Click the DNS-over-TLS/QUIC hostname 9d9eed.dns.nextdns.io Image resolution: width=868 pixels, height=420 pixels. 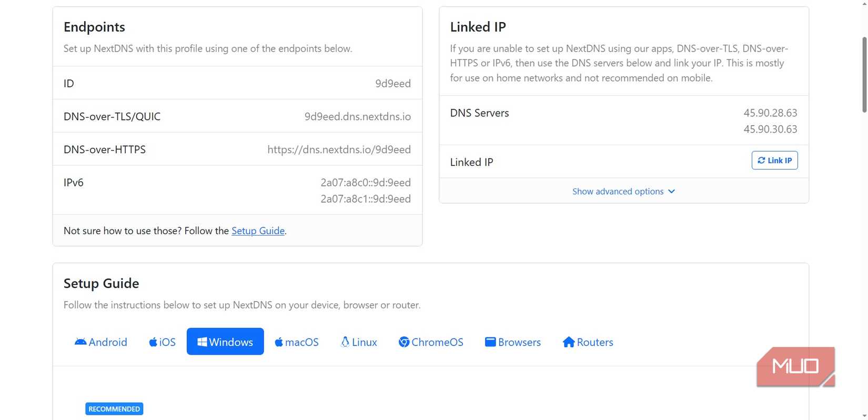coord(357,116)
